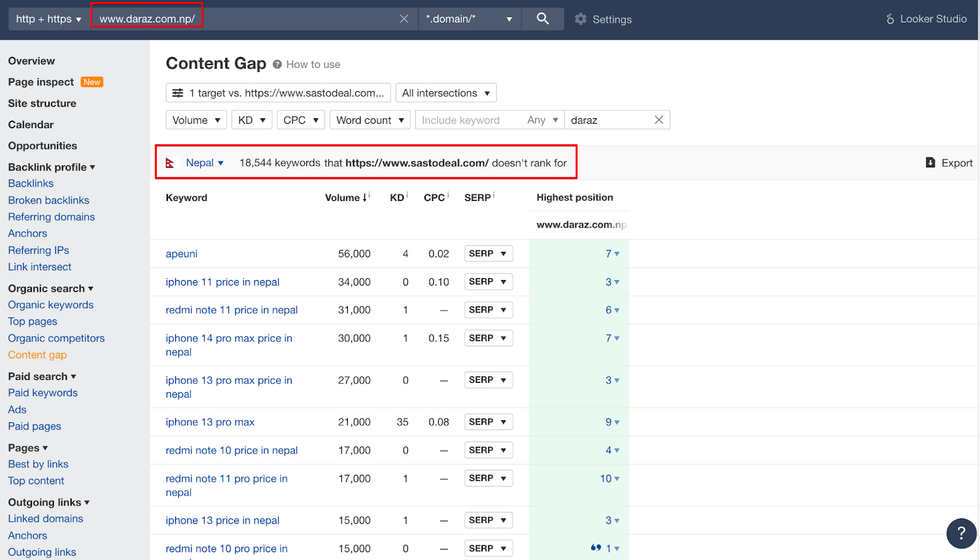Open the Nepal country dropdown
This screenshot has width=980, height=560.
[x=205, y=163]
